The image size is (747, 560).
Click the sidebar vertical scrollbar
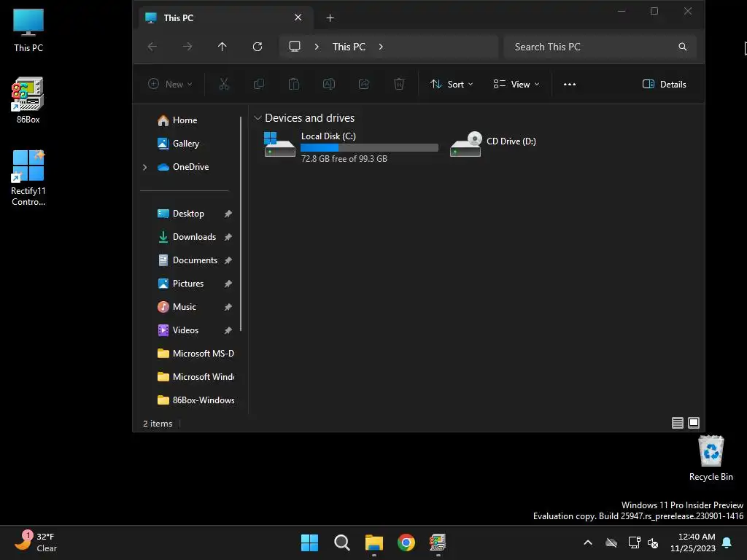[241, 224]
